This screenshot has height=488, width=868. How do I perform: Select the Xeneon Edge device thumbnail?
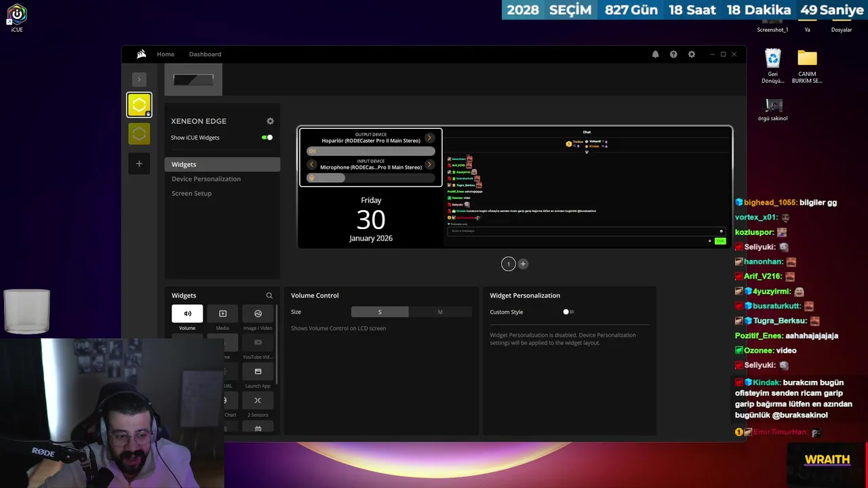[193, 80]
